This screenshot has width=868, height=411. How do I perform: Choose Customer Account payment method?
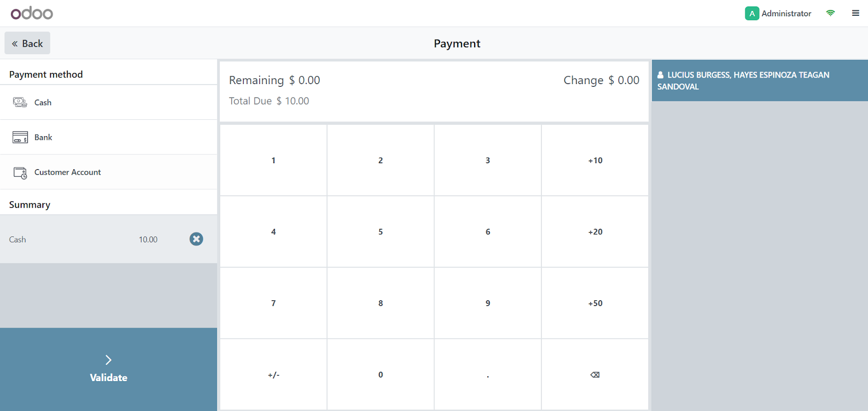[x=108, y=172]
